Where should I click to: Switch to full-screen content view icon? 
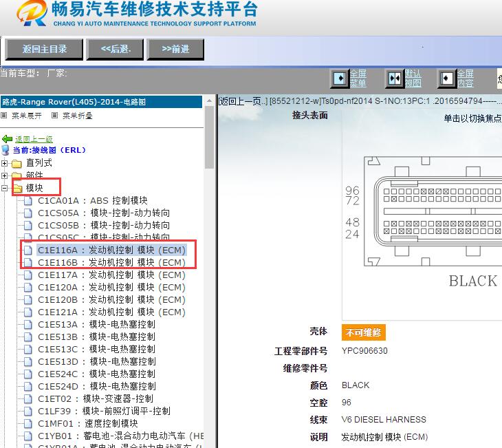[x=446, y=78]
